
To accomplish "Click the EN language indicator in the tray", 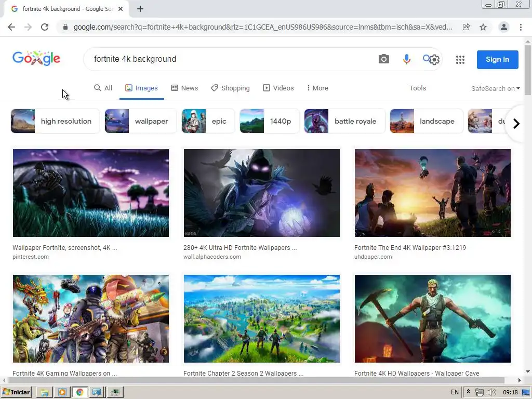I will [455, 392].
